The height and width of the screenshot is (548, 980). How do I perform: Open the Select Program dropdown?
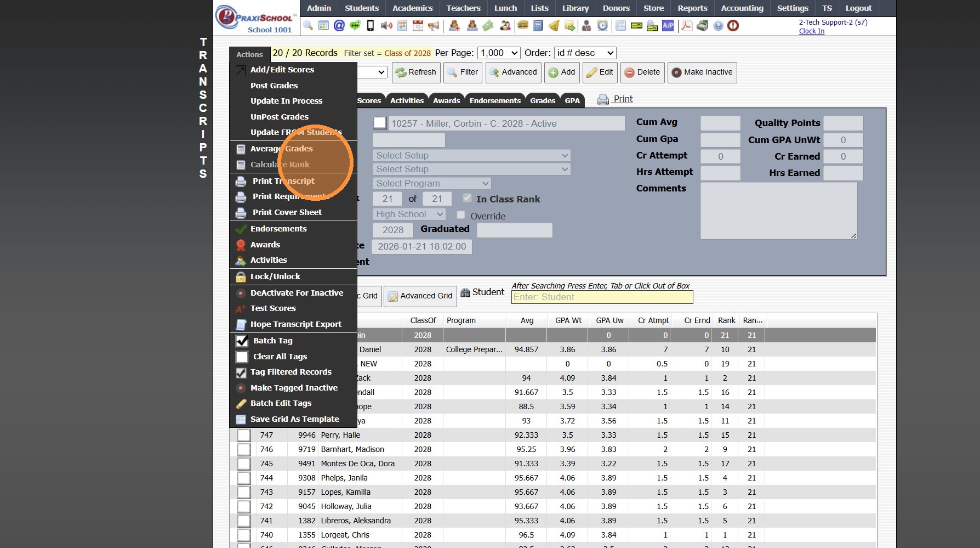click(431, 183)
